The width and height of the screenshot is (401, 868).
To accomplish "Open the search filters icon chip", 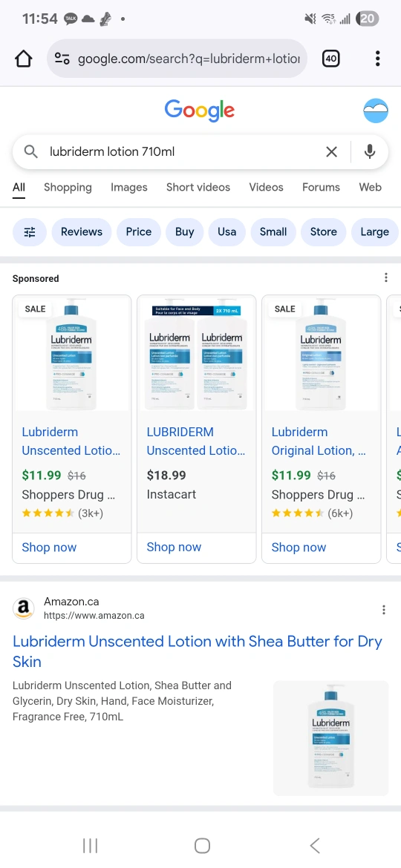I will click(30, 232).
